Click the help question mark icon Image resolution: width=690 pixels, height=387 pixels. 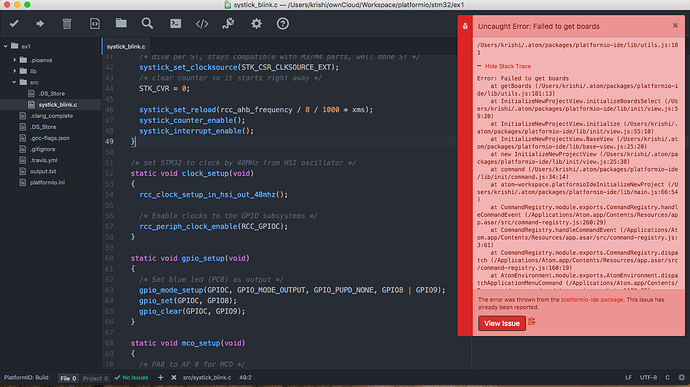click(x=283, y=23)
